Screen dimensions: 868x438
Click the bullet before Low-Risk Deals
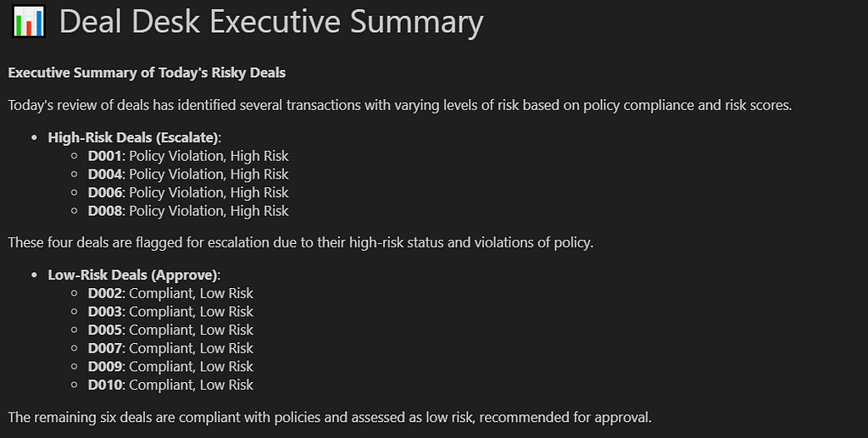click(35, 275)
